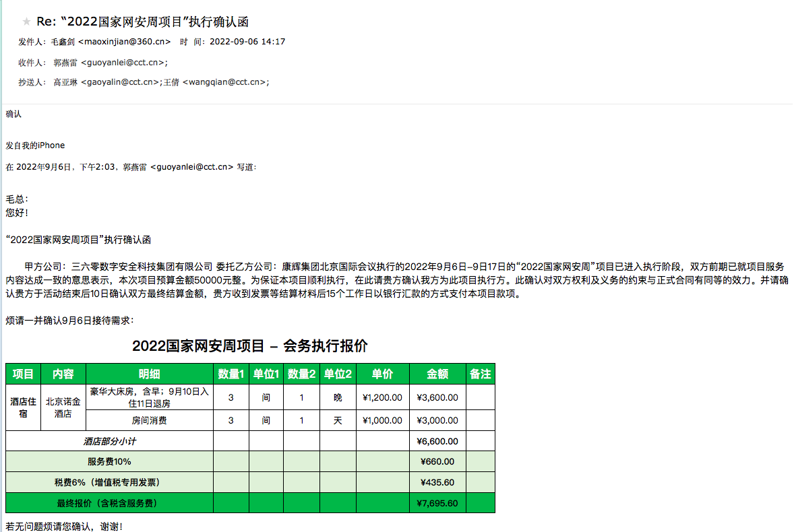Click the 房间消费 row detail cell
The width and height of the screenshot is (794, 532).
tap(149, 421)
